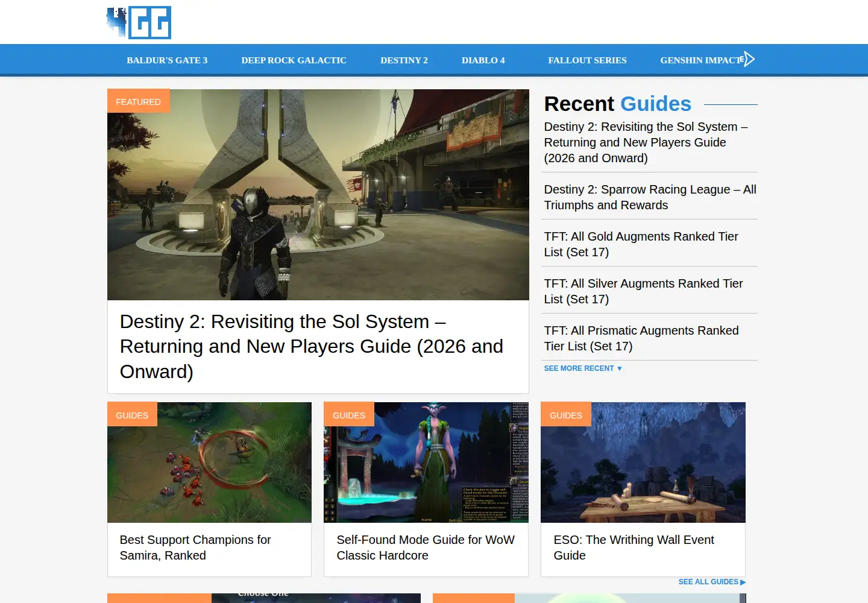
Task: Open Baldur's Gate 3 menu item
Action: tap(167, 60)
